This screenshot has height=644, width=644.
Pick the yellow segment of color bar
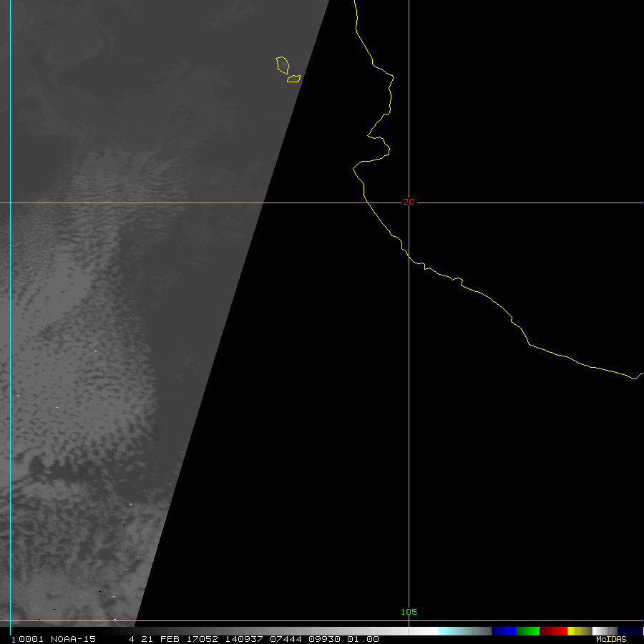click(x=580, y=631)
